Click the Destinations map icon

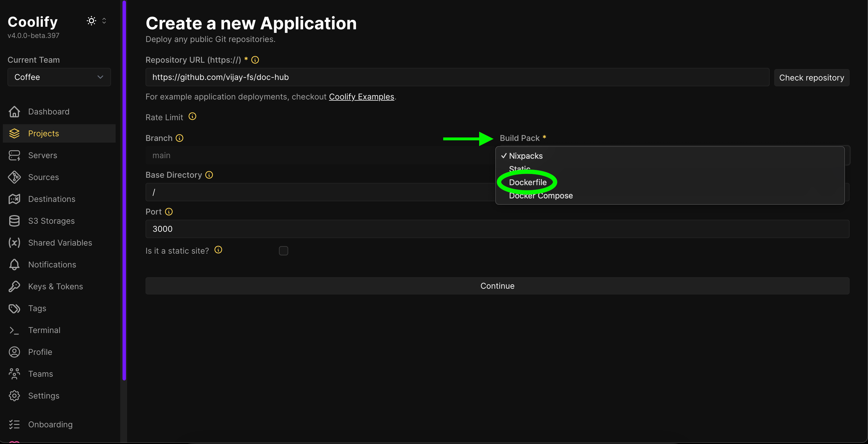(14, 199)
